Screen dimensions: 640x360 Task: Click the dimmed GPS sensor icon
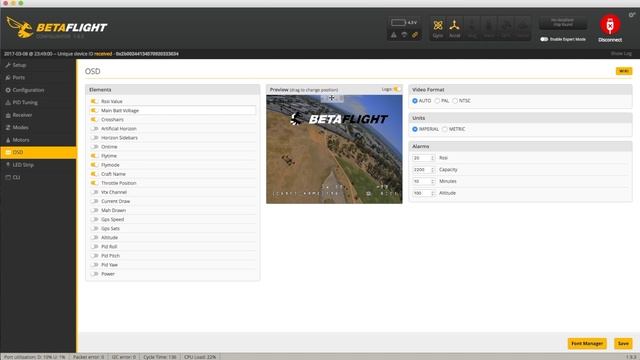click(x=506, y=26)
